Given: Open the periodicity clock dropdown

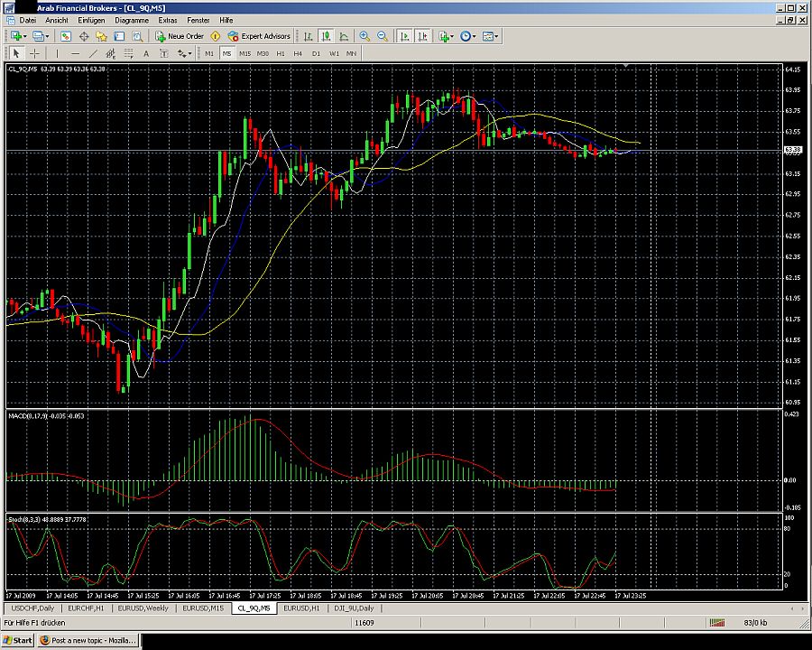Looking at the screenshot, I should point(469,36).
